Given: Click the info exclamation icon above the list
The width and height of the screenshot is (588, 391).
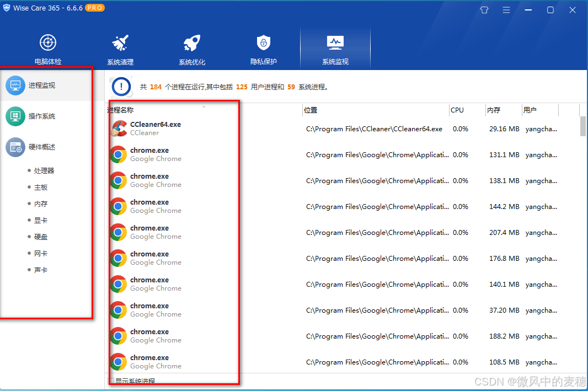Looking at the screenshot, I should click(121, 87).
